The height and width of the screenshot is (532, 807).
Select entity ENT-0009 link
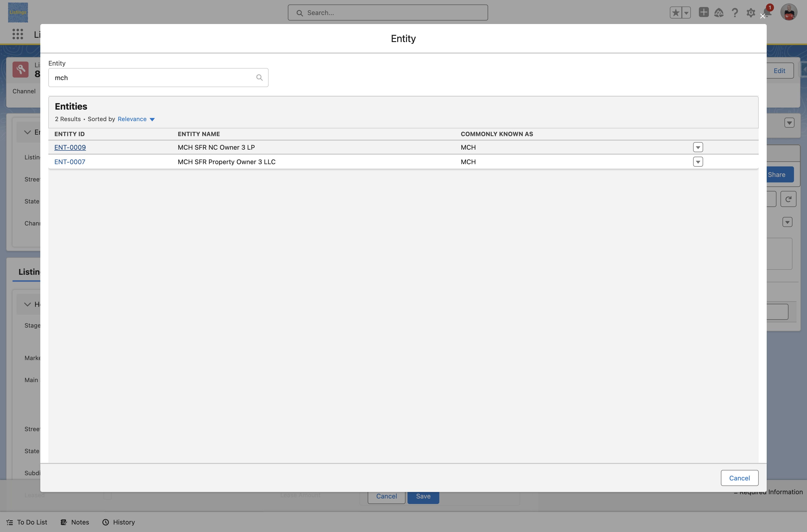click(70, 147)
